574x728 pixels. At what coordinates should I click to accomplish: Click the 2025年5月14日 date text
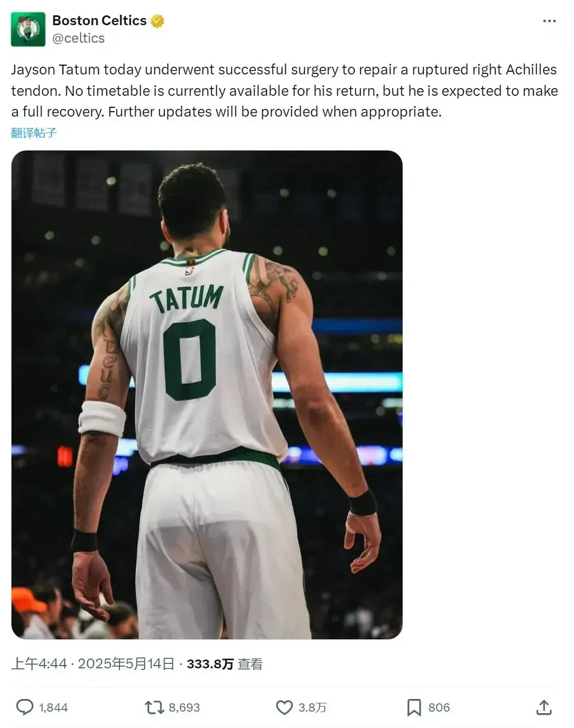tap(126, 664)
